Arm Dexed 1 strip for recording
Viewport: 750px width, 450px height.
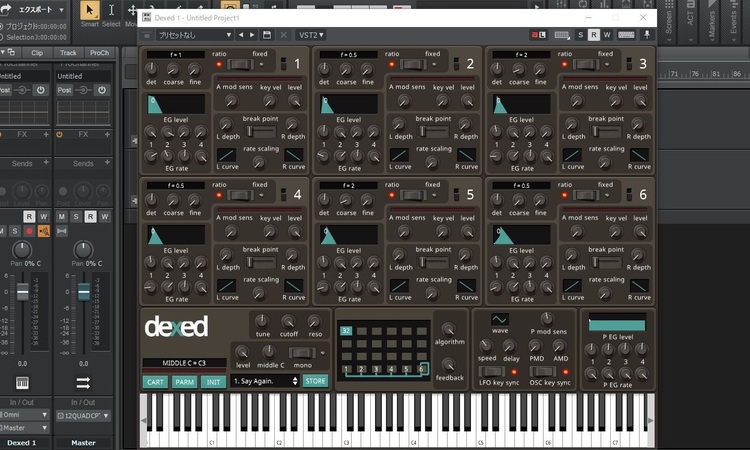point(29,231)
